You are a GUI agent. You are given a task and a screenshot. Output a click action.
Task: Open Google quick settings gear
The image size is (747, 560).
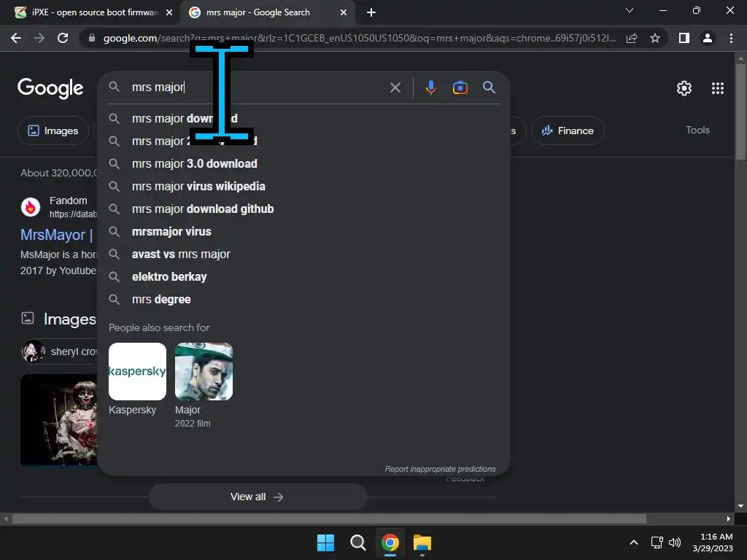(x=684, y=88)
